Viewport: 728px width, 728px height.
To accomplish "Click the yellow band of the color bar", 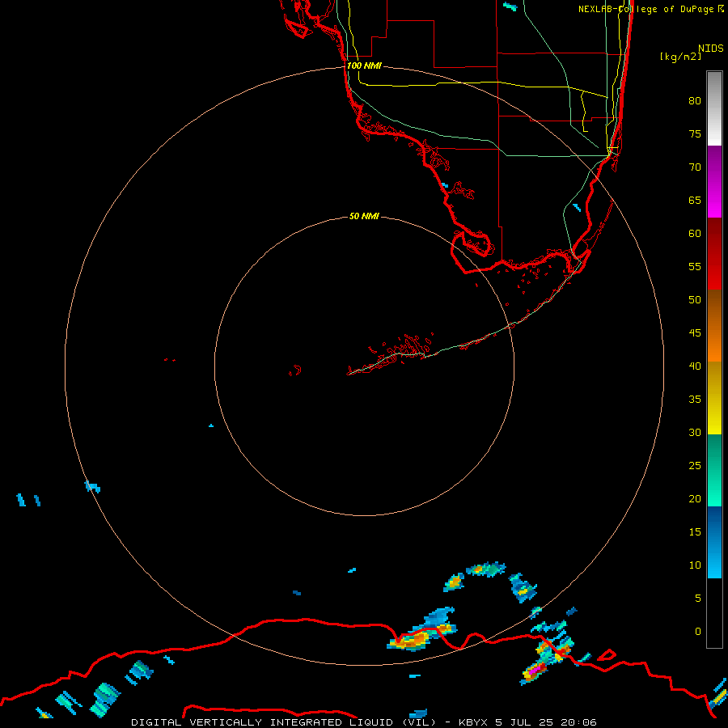I will (714, 398).
